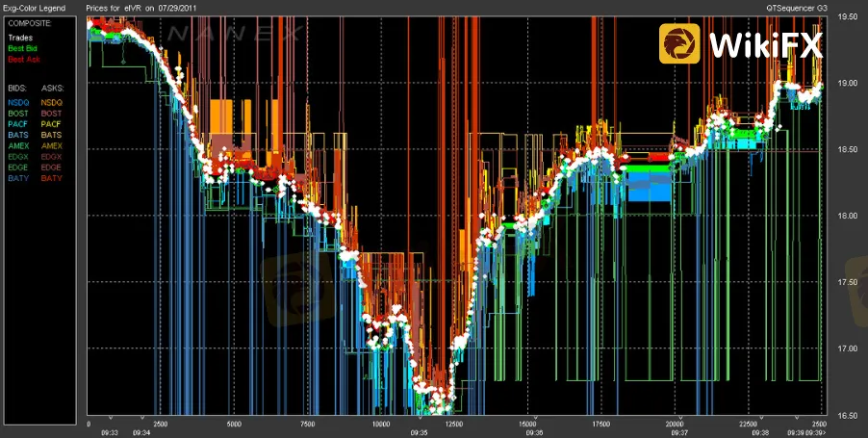Click the NSDQ label under BIDS
868x438 pixels.
18,102
